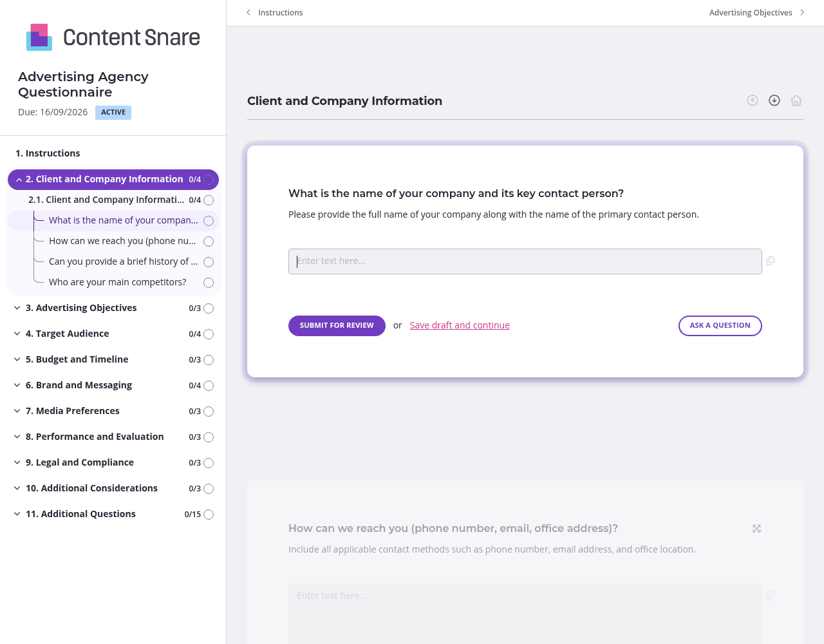The width and height of the screenshot is (824, 644).
Task: Click the Submit for Review button
Action: (x=337, y=326)
